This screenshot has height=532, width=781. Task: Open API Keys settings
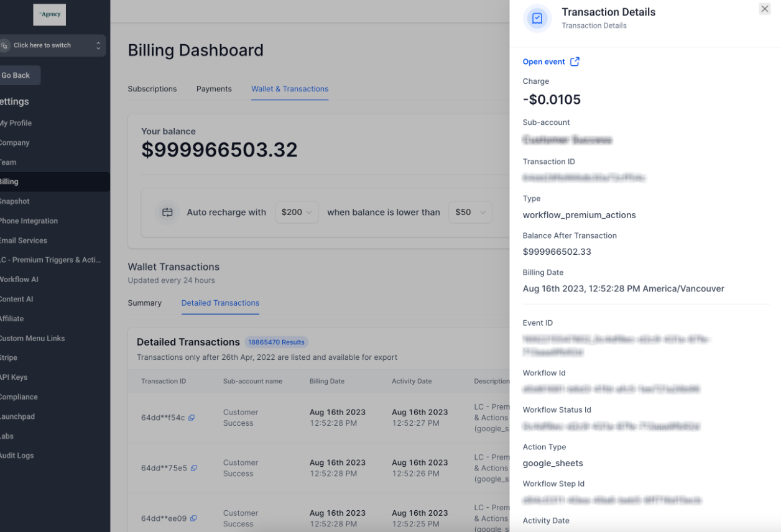pos(14,377)
